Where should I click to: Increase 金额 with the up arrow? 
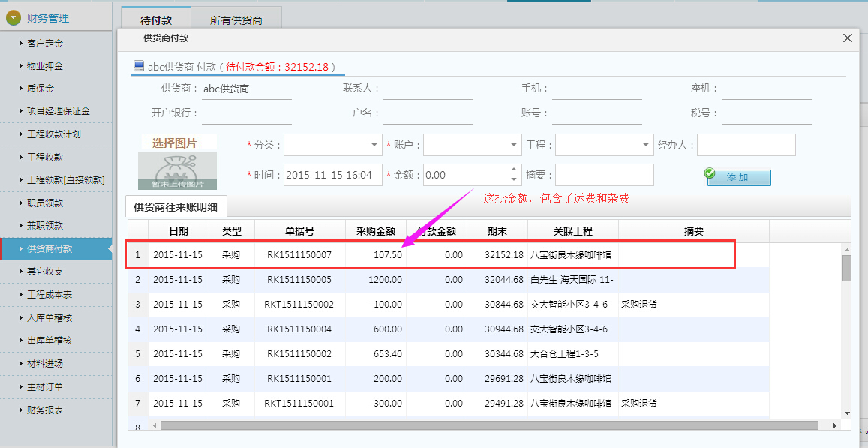pos(514,170)
